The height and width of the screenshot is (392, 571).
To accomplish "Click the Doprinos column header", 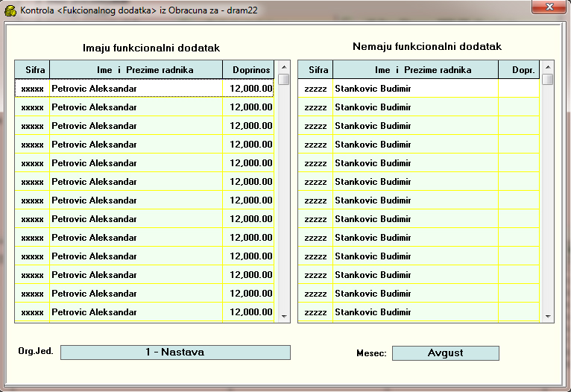I will [248, 69].
